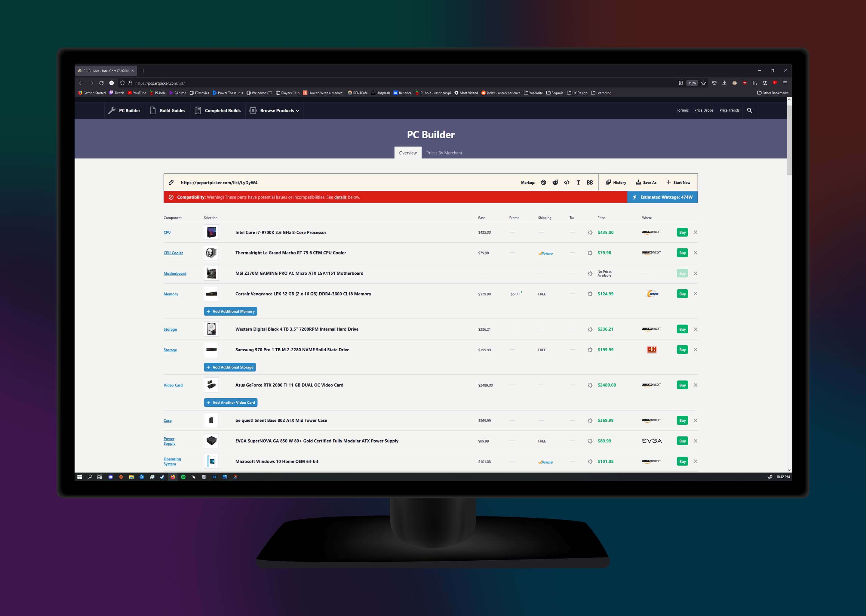
Task: Bookmark this page with the star icon
Action: pyautogui.click(x=703, y=83)
